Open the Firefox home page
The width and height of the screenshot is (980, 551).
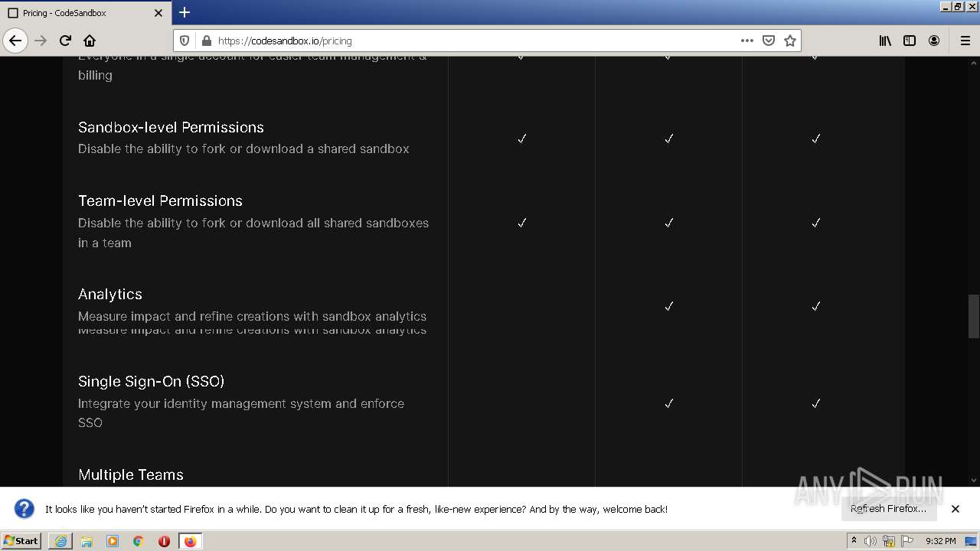(x=90, y=41)
